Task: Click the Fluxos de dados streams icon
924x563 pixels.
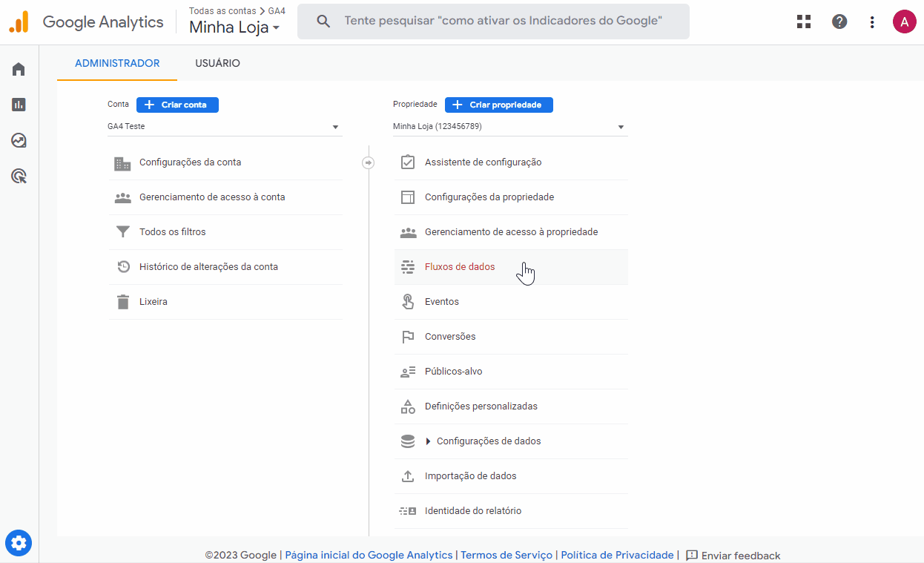Action: (x=407, y=267)
